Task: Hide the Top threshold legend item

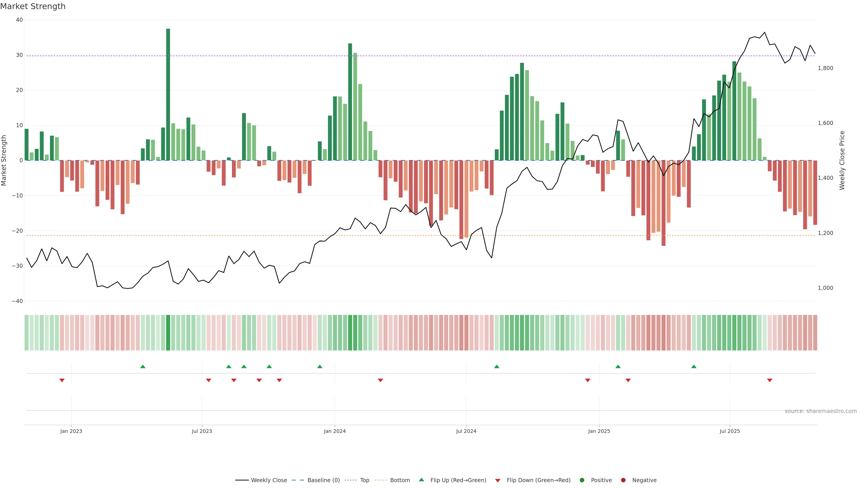Action: coord(364,480)
